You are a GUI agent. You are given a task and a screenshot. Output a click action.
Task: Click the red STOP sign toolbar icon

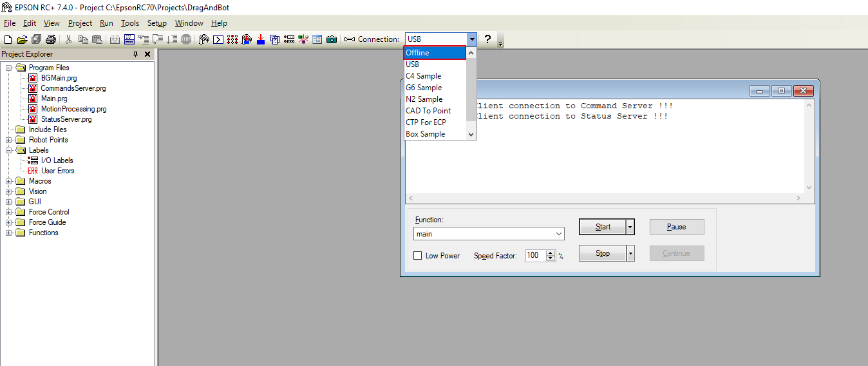click(186, 39)
